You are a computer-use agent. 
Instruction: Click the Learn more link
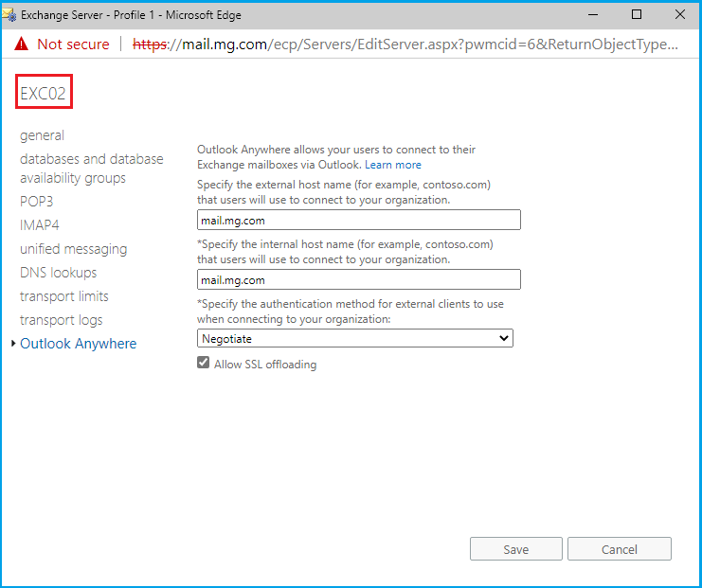[x=393, y=165]
